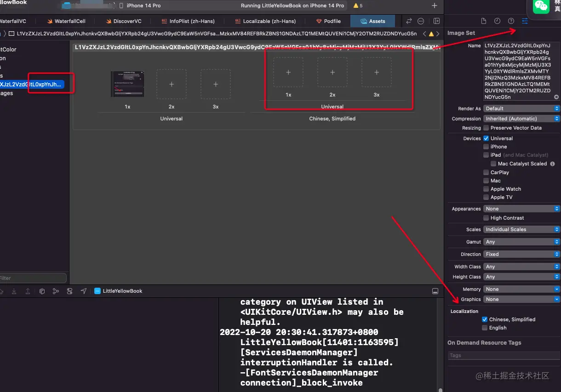The width and height of the screenshot is (561, 392).
Task: Click the plus Library button in toolbar
Action: click(435, 6)
